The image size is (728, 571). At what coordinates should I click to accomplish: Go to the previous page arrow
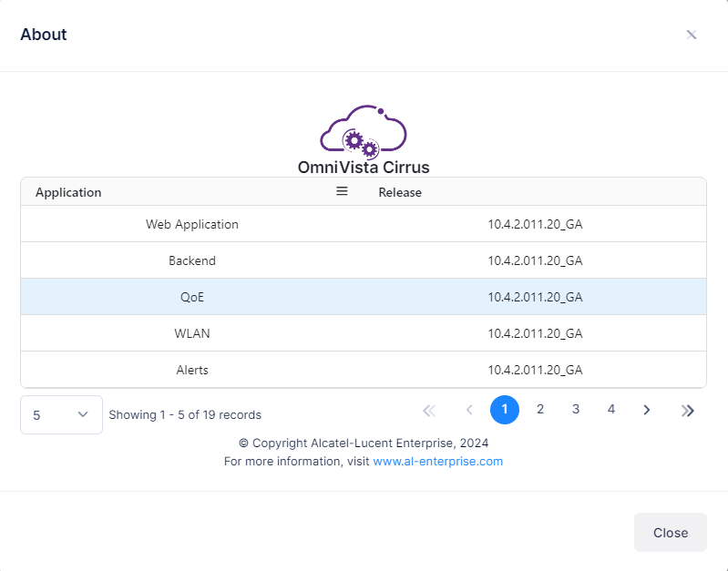point(469,410)
